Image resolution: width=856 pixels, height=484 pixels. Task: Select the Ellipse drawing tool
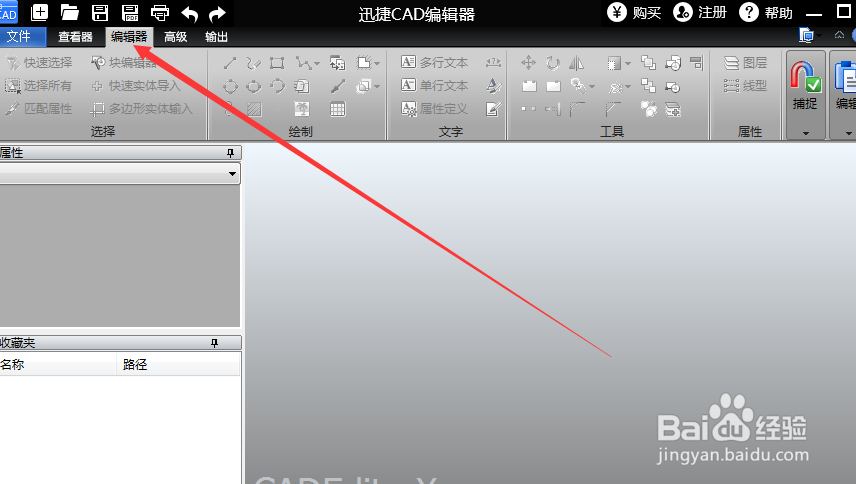pos(254,86)
